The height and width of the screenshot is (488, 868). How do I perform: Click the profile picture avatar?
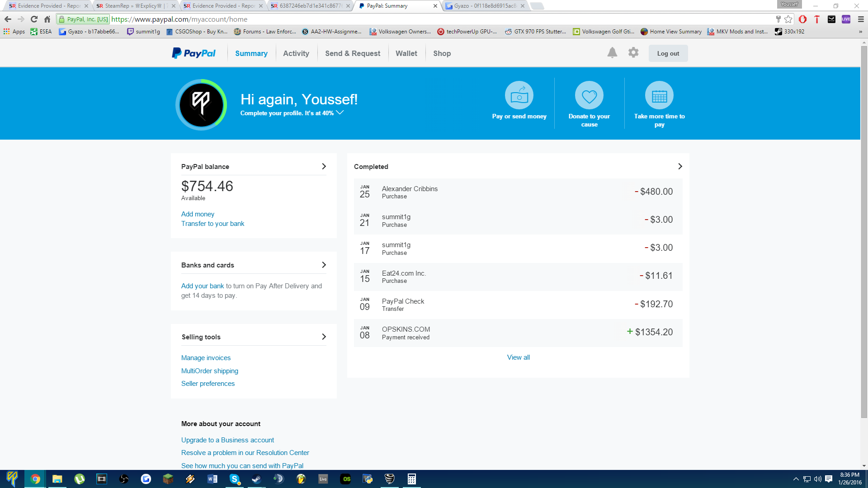(201, 105)
